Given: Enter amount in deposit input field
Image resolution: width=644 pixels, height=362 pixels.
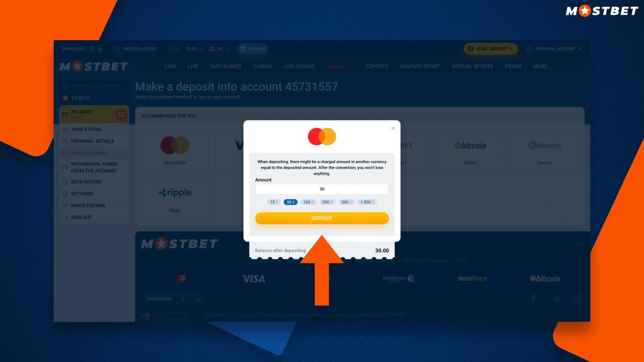Looking at the screenshot, I should [322, 189].
